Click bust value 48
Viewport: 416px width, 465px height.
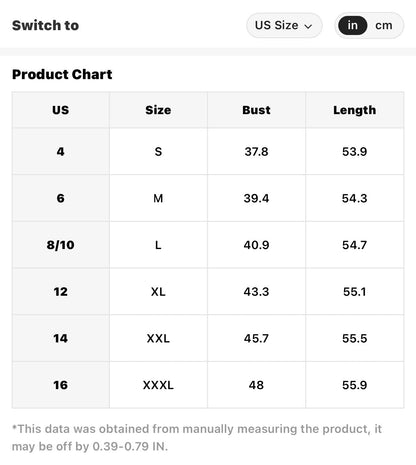[x=256, y=385]
